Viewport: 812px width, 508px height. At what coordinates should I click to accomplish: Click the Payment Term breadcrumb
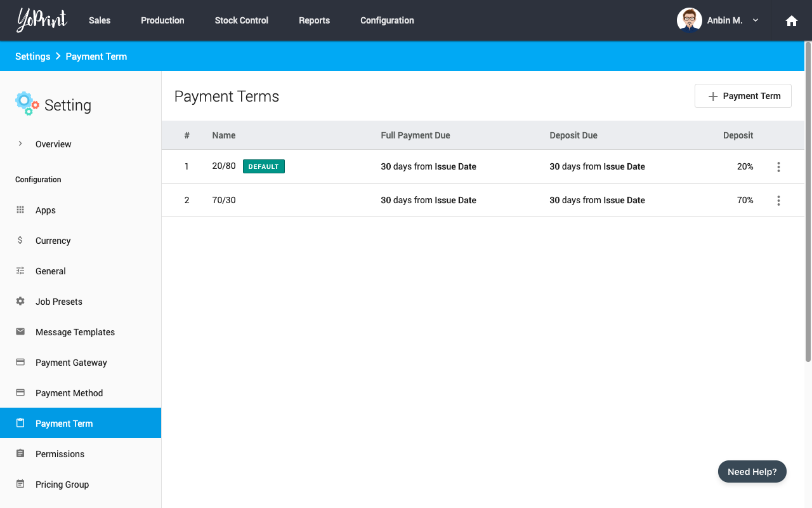pyautogui.click(x=96, y=57)
